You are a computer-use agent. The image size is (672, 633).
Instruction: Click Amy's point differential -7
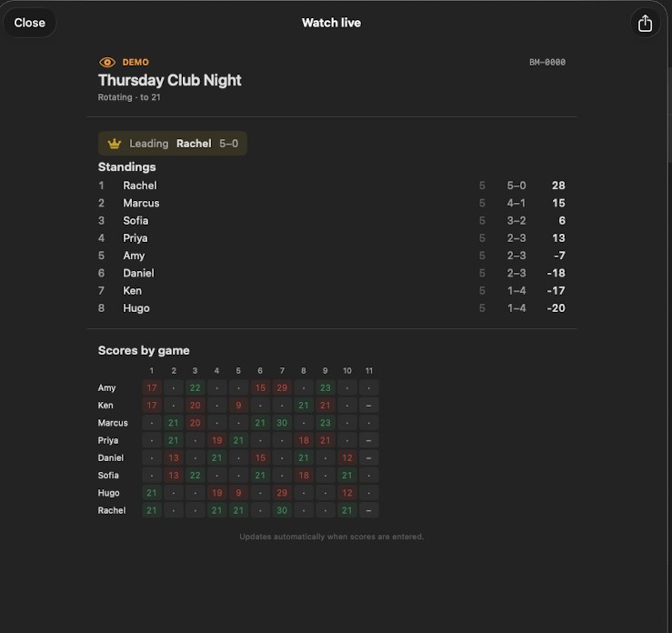click(559, 256)
